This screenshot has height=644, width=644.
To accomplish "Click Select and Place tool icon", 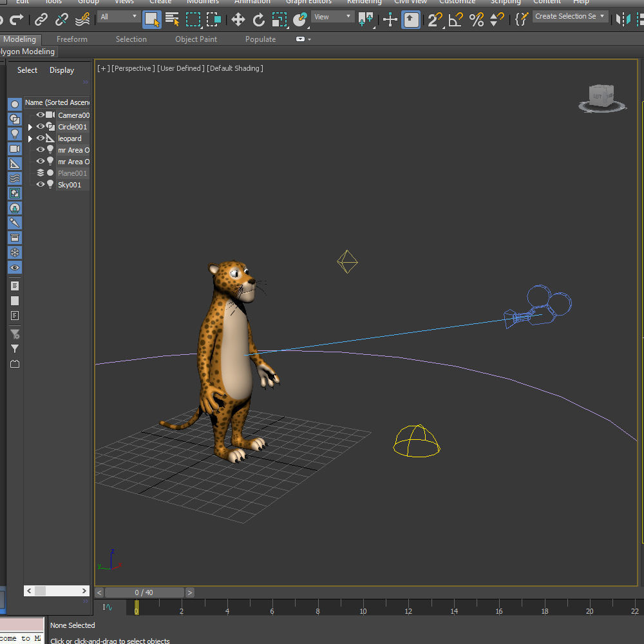I will (300, 19).
